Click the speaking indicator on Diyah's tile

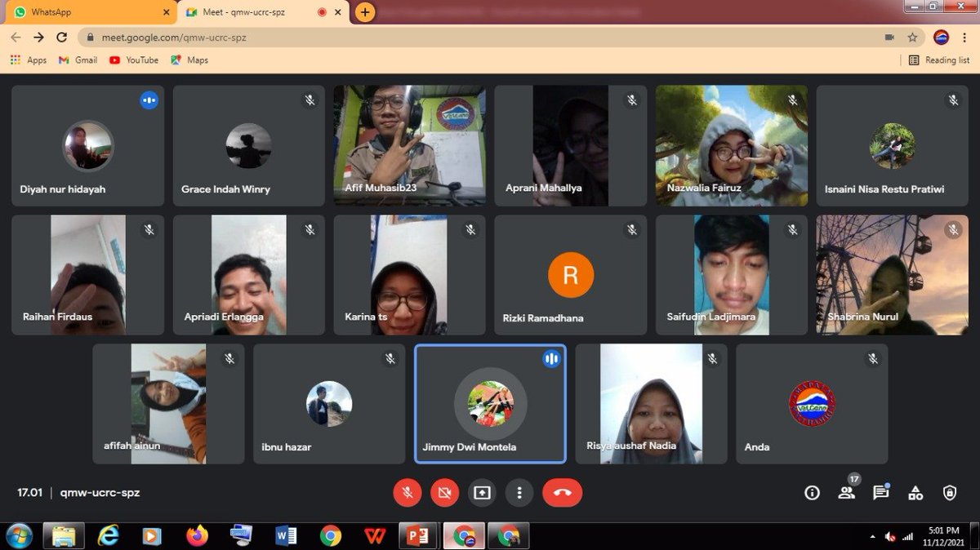click(x=149, y=100)
